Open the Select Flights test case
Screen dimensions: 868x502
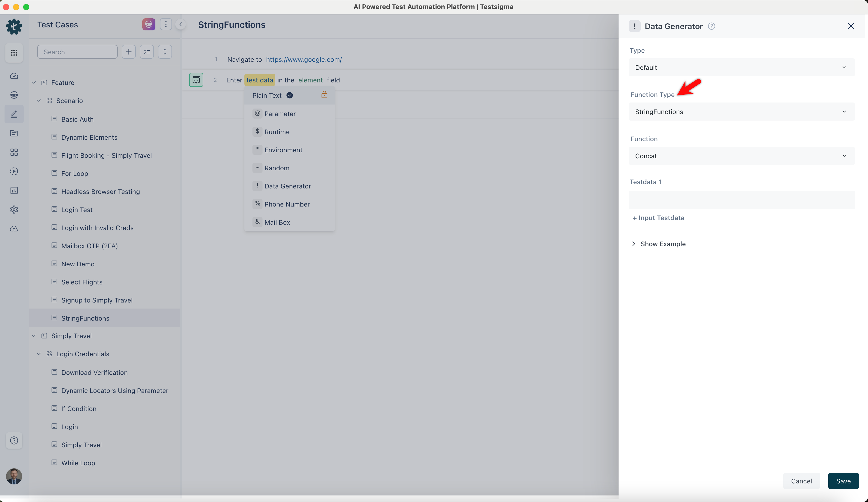[x=82, y=282]
